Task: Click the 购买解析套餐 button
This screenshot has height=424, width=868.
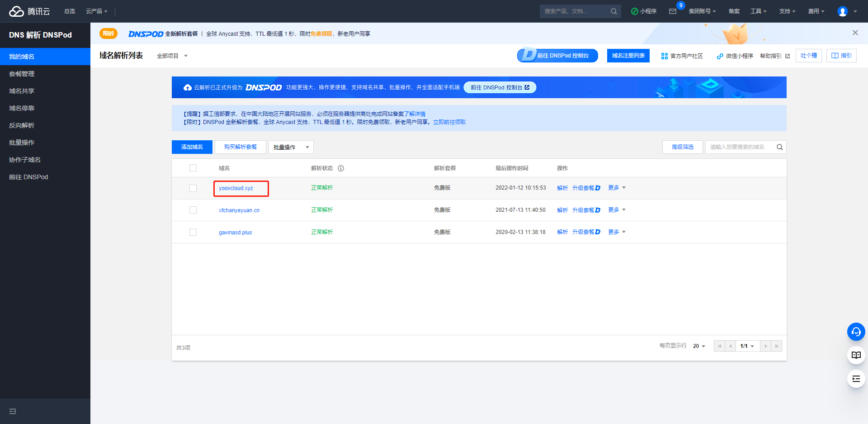Action: [241, 147]
